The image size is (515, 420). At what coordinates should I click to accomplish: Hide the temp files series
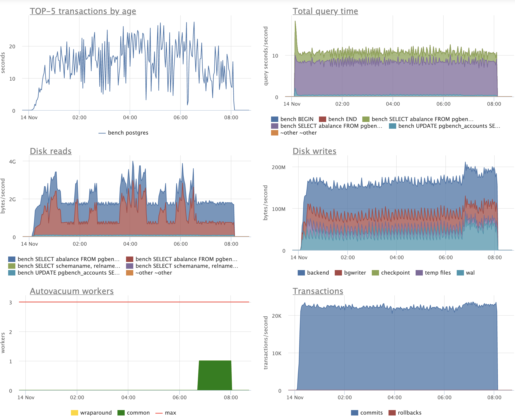point(438,273)
